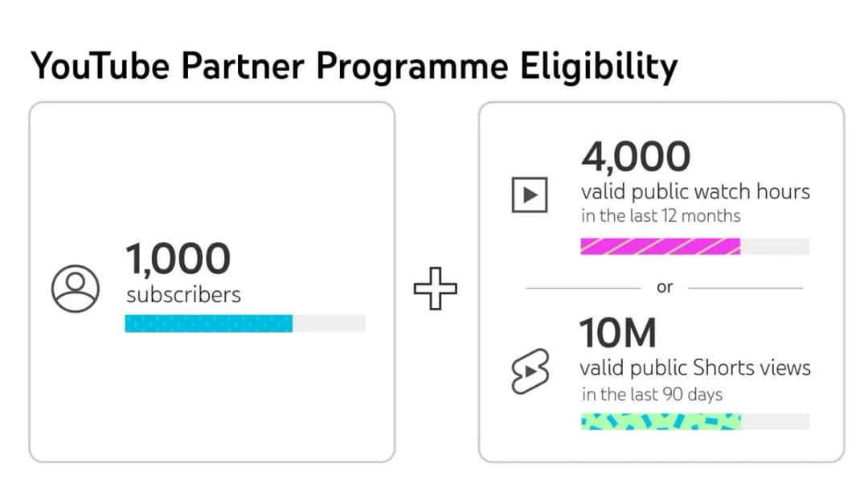868x488 pixels.
Task: Select the "subscribers" label text
Action: [183, 294]
